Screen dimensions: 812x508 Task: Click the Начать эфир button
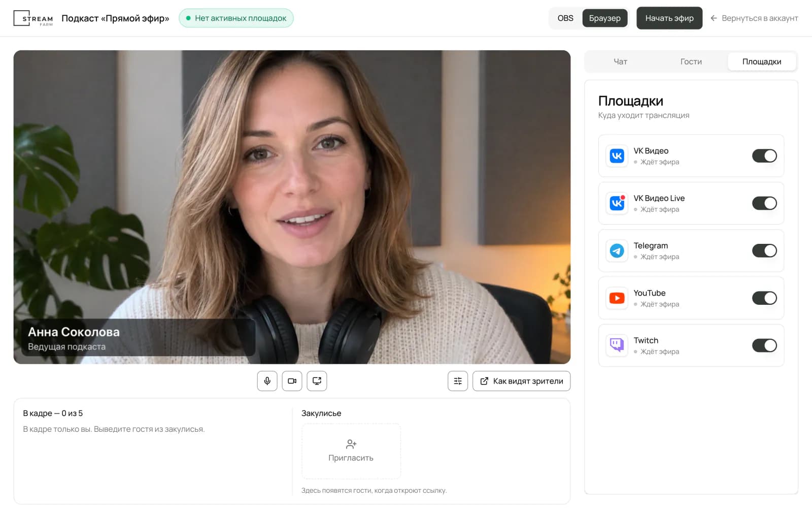coord(669,18)
